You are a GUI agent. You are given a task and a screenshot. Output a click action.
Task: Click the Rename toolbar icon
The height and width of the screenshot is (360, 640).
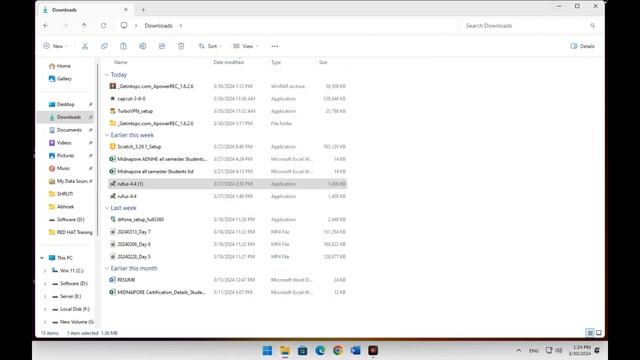point(142,46)
